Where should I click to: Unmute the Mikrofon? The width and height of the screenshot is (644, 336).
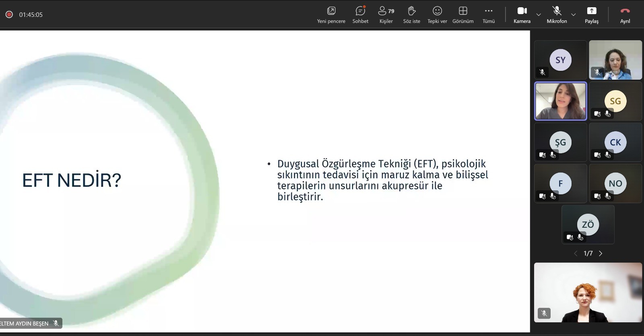pos(557,14)
